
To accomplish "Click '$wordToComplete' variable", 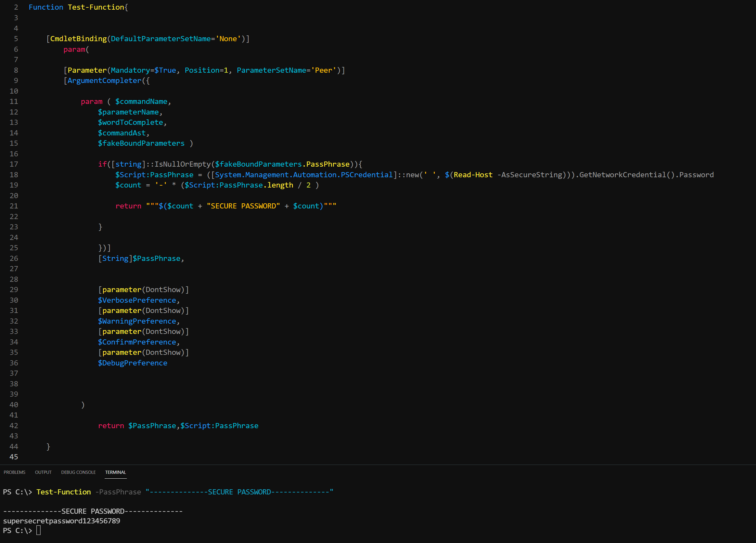I will 130,122.
